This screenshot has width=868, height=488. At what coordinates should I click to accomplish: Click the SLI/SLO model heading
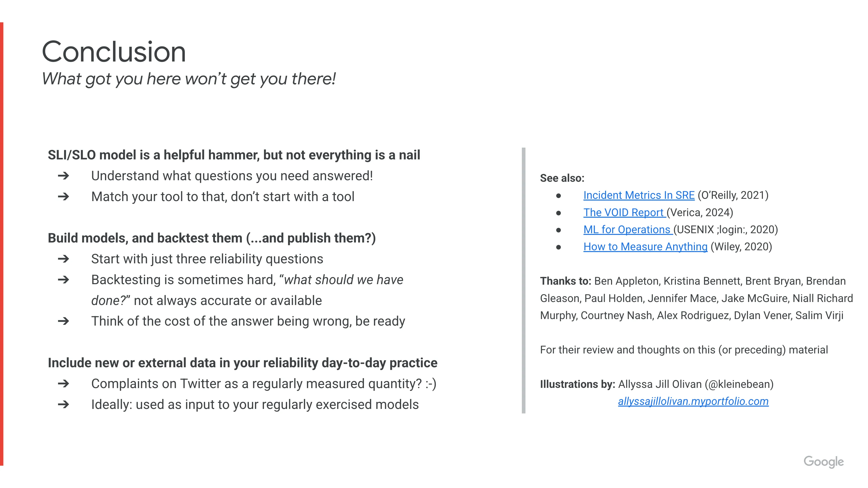[x=234, y=155]
